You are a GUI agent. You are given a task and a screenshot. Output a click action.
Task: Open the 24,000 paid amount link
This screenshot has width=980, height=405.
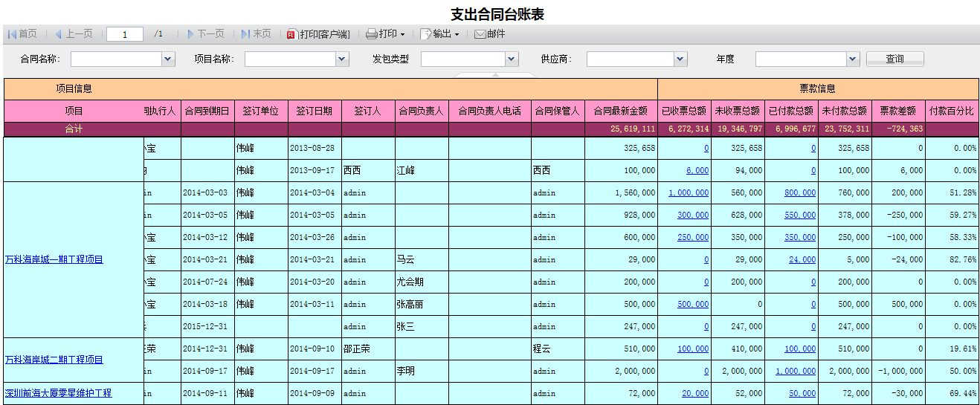coord(802,260)
